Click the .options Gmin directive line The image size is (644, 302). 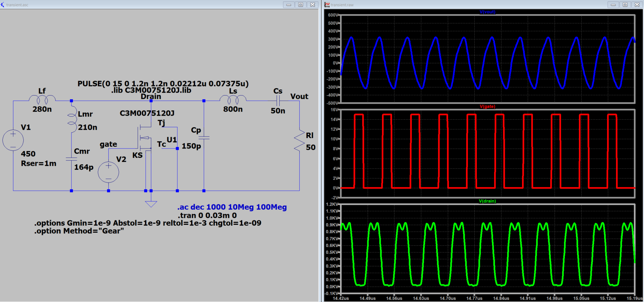tap(148, 223)
